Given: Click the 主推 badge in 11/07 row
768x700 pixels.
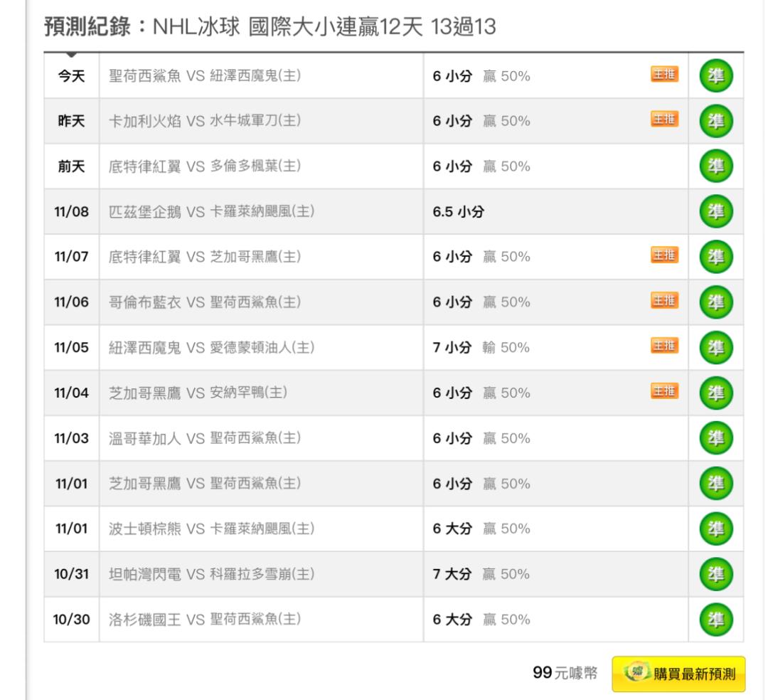Looking at the screenshot, I should 664,255.
